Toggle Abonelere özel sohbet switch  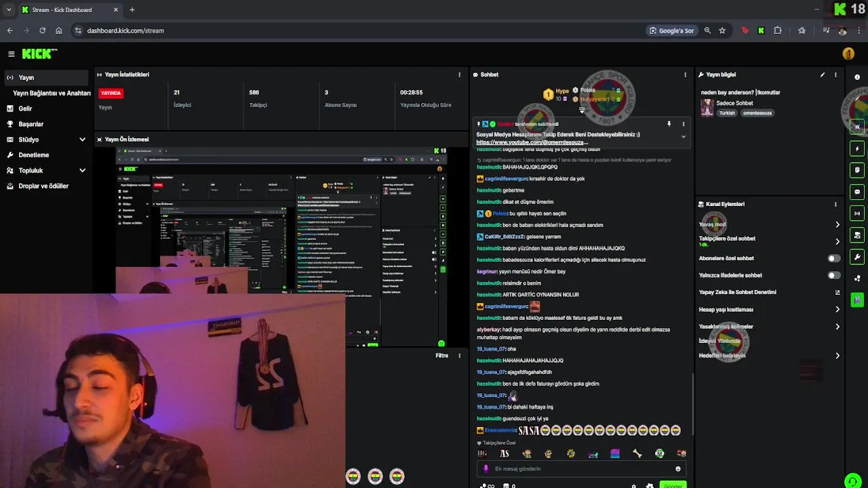(834, 258)
